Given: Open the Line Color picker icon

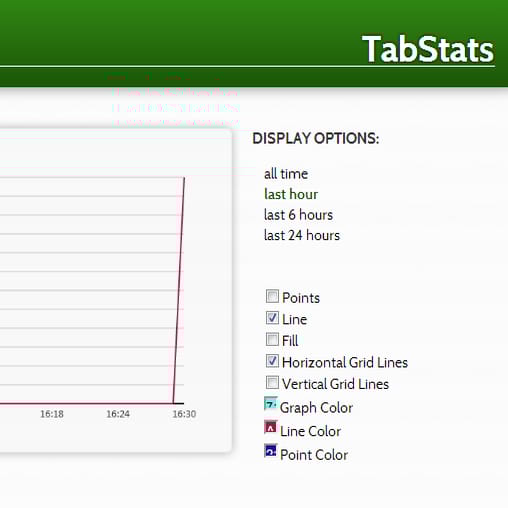Looking at the screenshot, I should (x=271, y=427).
